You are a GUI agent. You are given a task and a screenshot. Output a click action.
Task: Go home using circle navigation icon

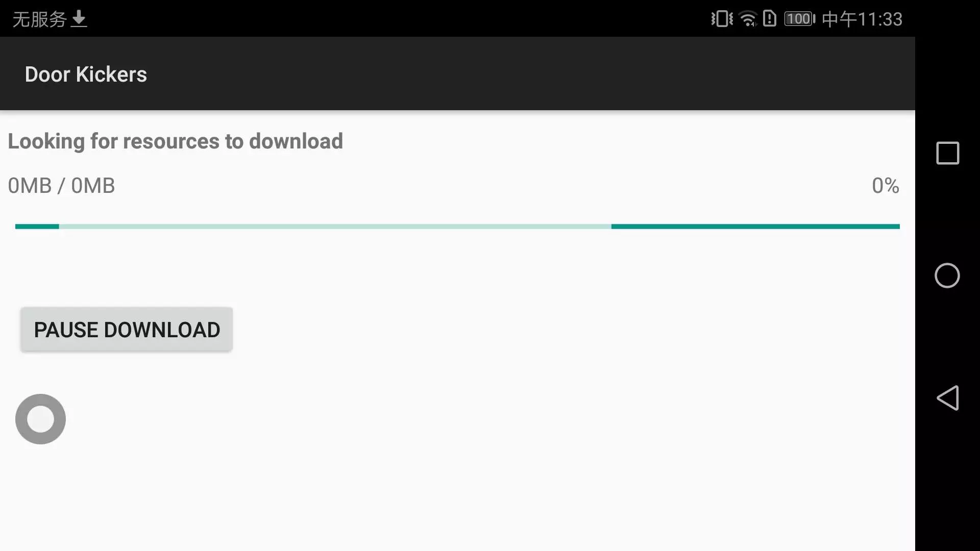[947, 275]
